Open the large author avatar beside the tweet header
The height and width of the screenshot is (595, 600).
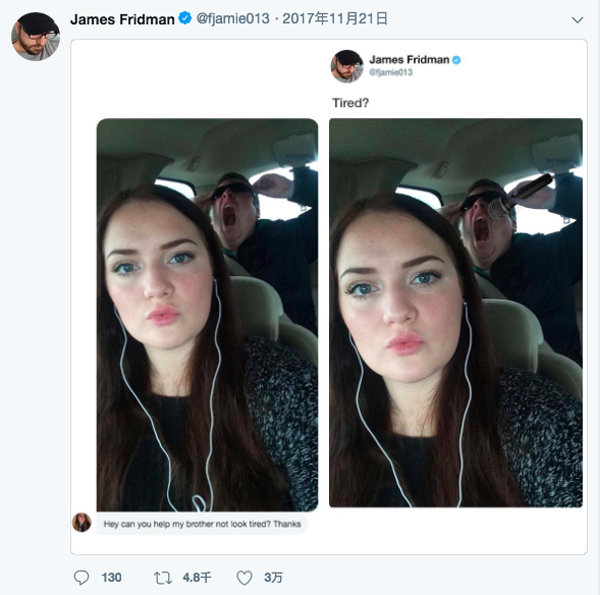(35, 37)
